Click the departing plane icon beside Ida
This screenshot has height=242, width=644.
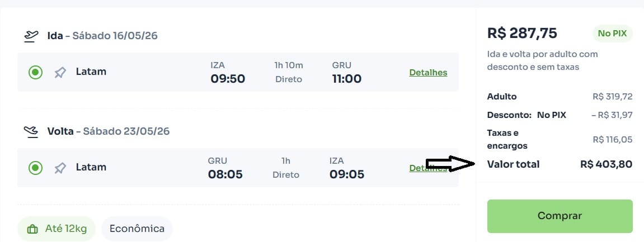click(31, 36)
